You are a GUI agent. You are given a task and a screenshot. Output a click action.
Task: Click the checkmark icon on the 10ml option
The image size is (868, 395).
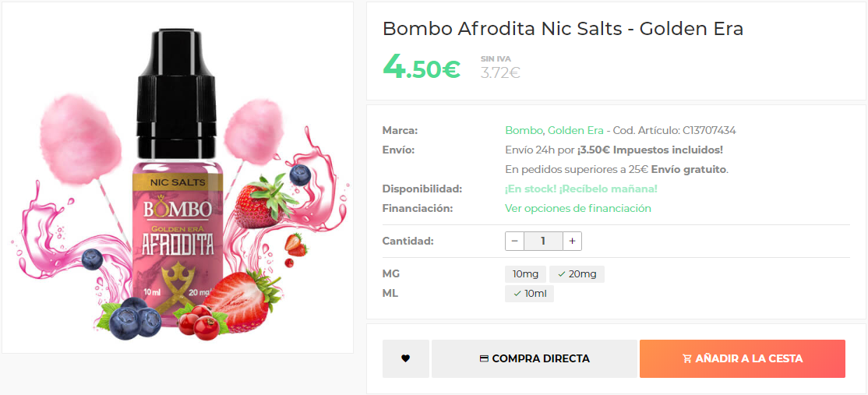517,294
